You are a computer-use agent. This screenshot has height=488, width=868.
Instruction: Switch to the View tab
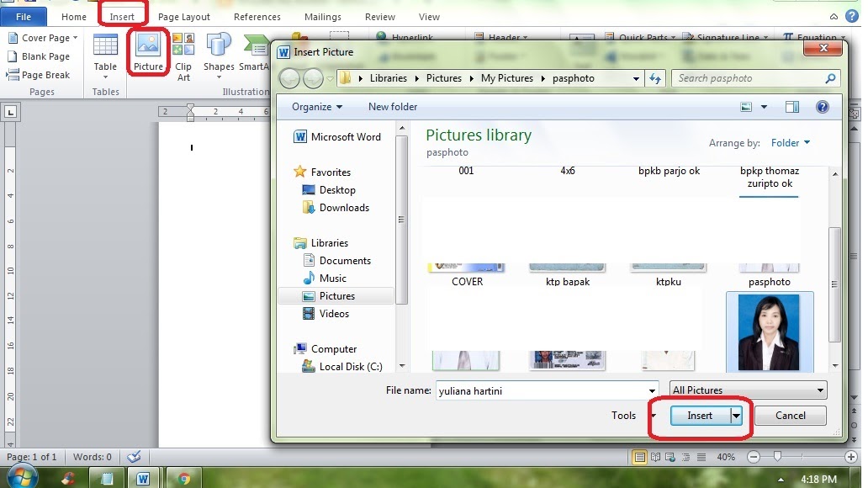coord(429,17)
